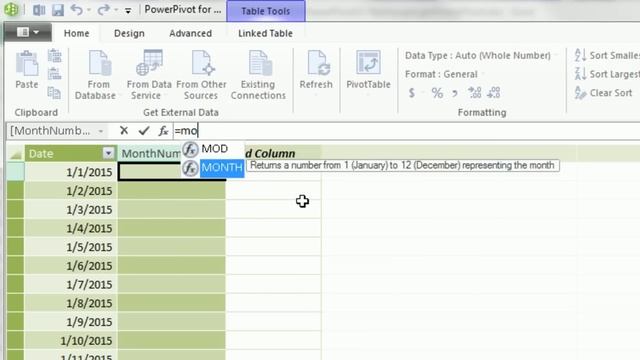This screenshot has width=640, height=360.
Task: Apply percent format
Action: pos(437,93)
